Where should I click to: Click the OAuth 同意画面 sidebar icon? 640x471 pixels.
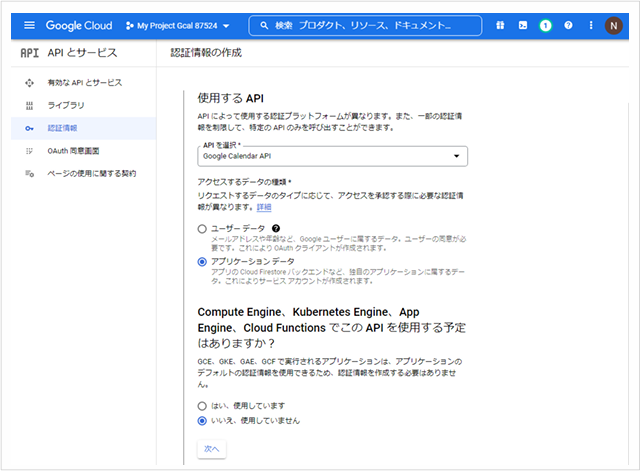tap(29, 151)
